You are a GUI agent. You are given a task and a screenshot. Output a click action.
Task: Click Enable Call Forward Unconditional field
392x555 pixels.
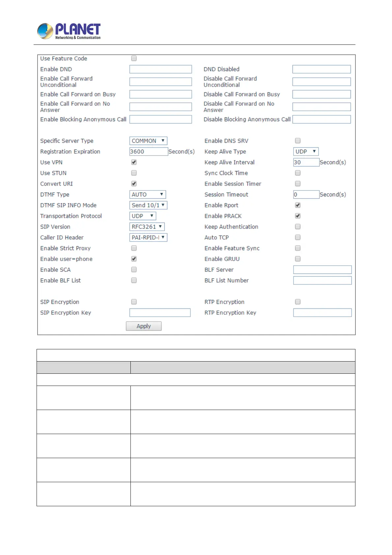coord(160,82)
